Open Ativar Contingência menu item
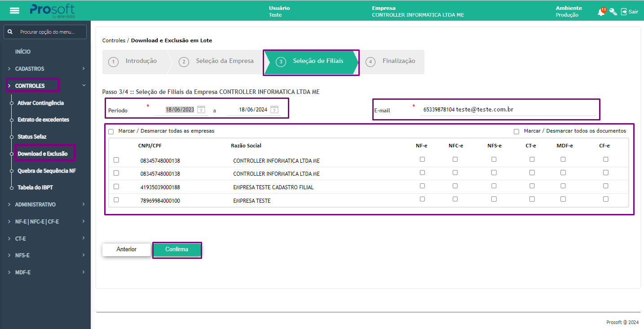 [40, 103]
